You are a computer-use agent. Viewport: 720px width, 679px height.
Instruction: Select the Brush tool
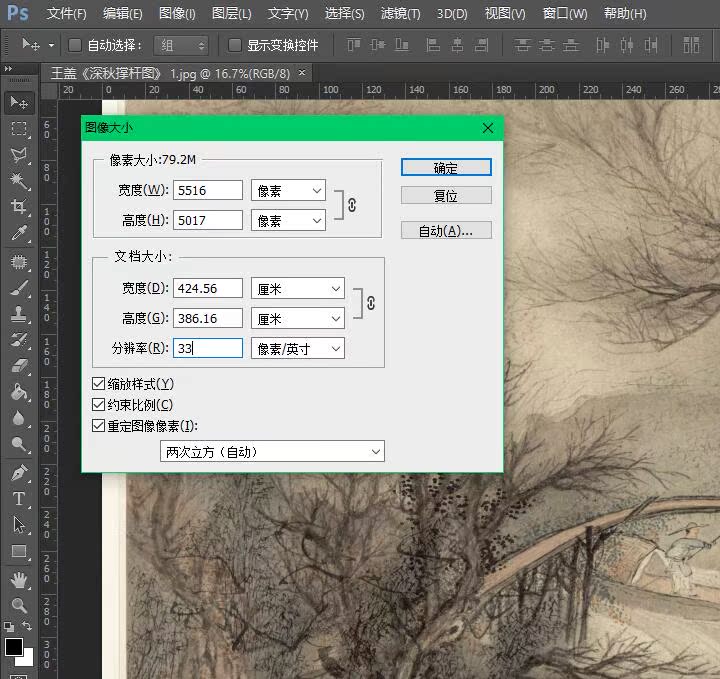click(19, 288)
